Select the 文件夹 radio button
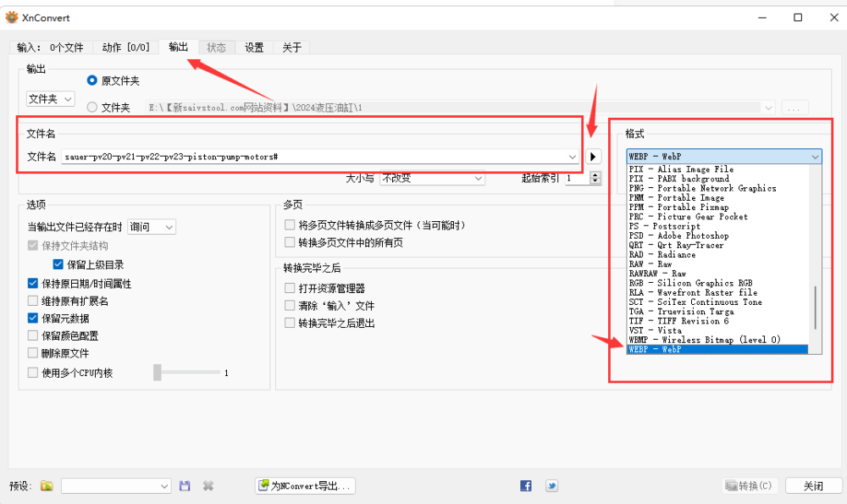 point(91,107)
